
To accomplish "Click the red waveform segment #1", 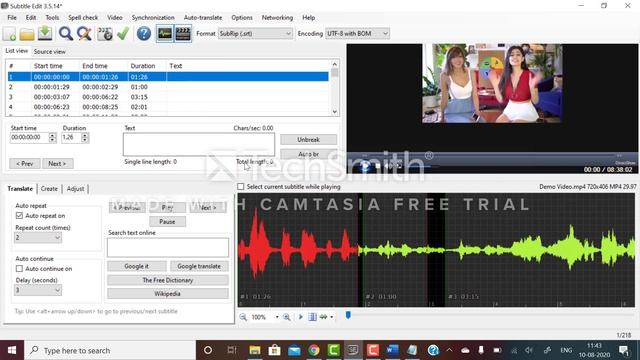I will pos(299,250).
